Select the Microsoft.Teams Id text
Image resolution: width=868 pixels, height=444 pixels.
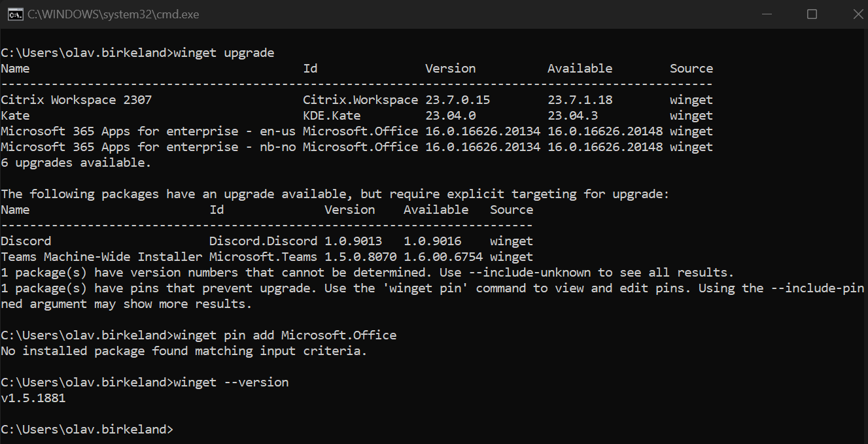pos(263,256)
